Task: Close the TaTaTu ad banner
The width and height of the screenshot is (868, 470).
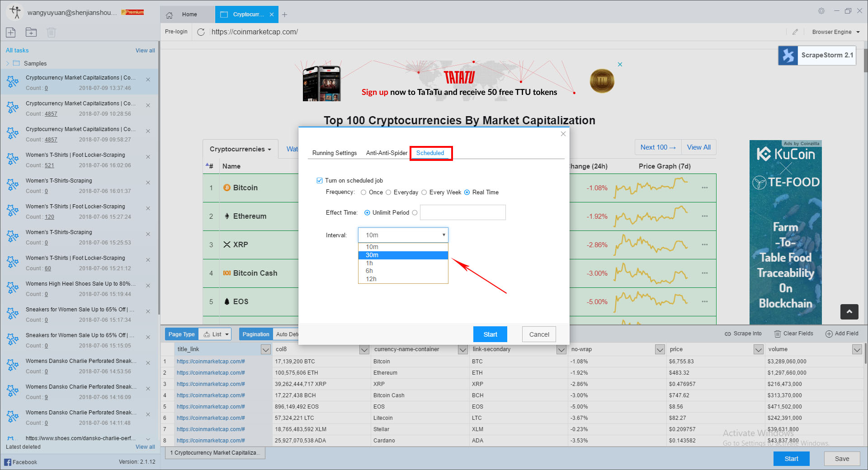Action: (x=620, y=65)
